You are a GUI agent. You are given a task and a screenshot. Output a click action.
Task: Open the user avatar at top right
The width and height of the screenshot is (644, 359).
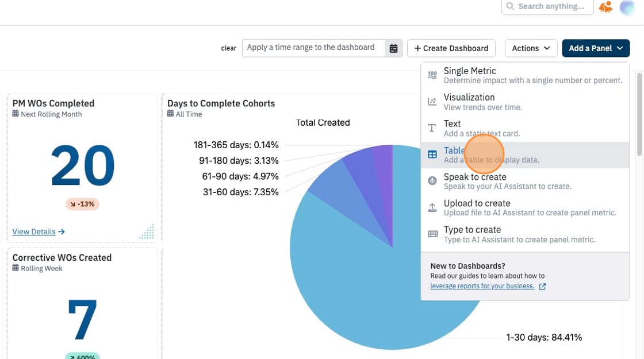(627, 7)
